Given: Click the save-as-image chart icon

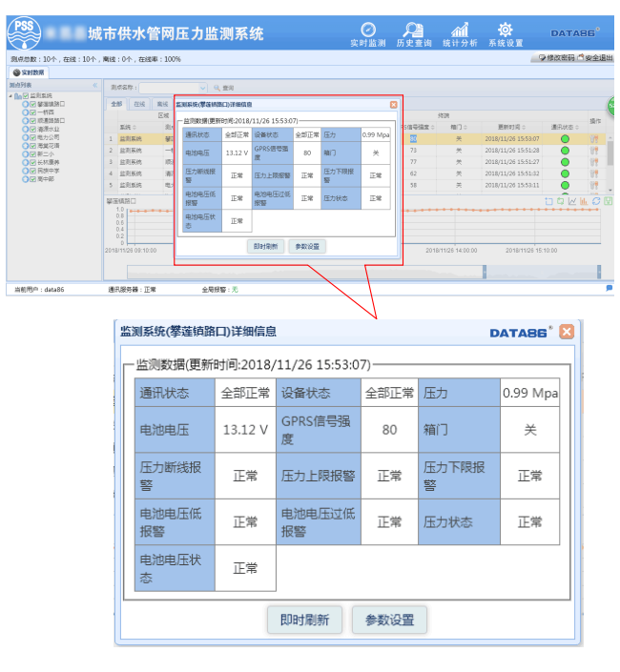Looking at the screenshot, I should pyautogui.click(x=608, y=201).
